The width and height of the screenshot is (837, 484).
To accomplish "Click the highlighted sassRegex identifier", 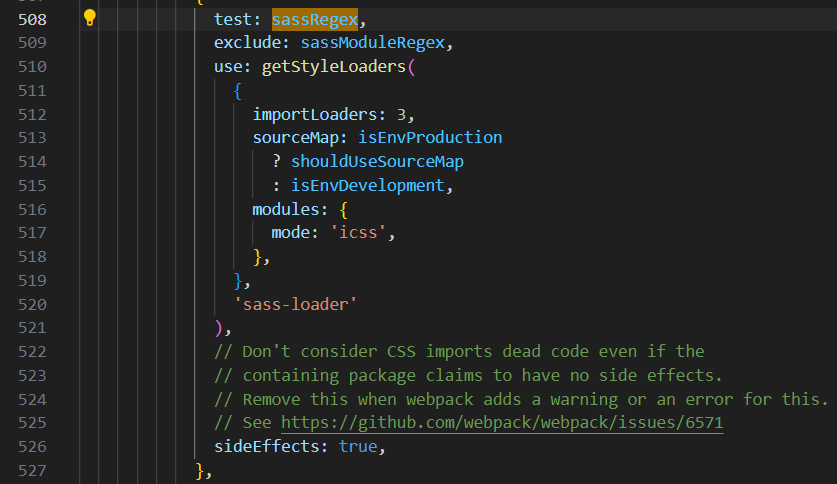I will tap(315, 20).
